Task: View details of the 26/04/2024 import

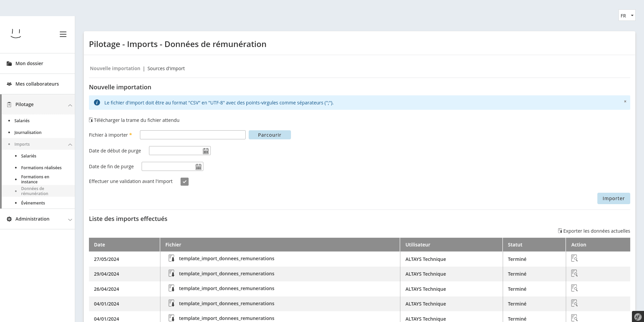Action: [x=574, y=288]
